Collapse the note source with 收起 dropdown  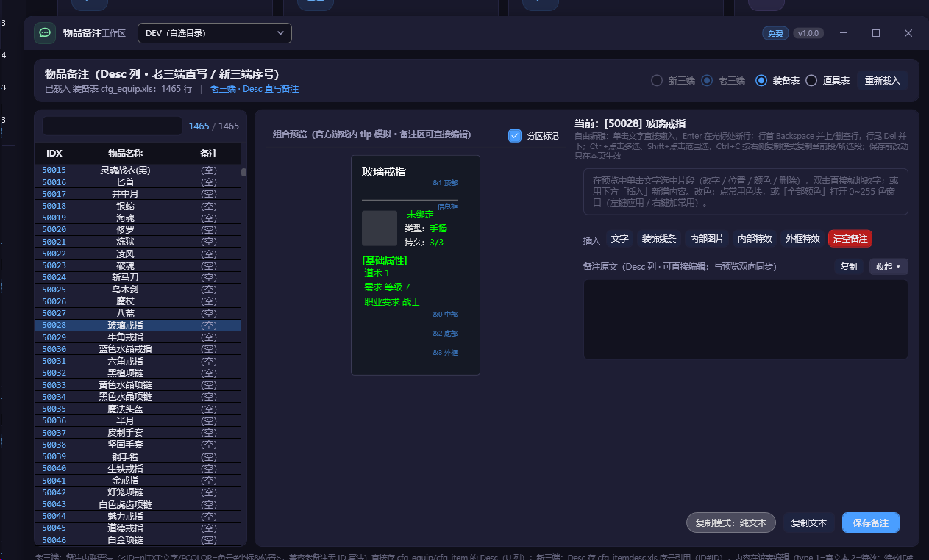pos(889,267)
